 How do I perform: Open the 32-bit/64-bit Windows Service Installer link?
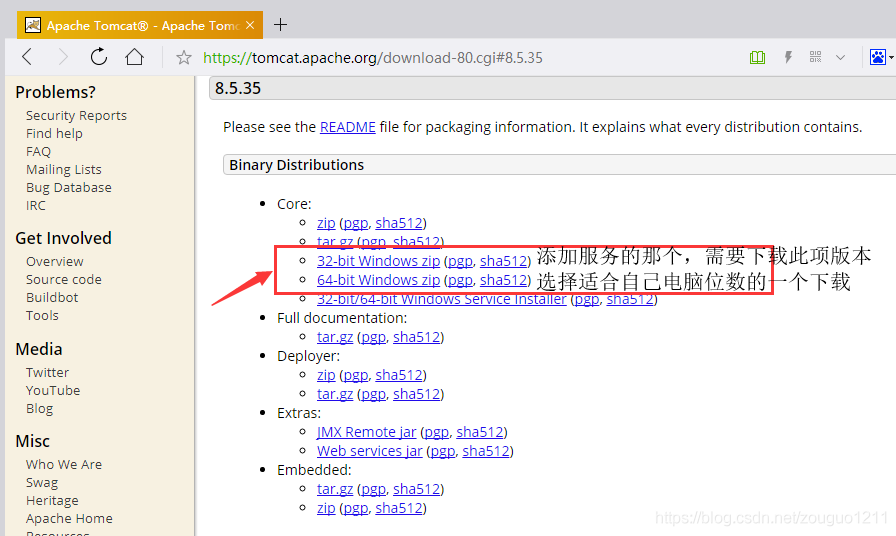click(441, 299)
